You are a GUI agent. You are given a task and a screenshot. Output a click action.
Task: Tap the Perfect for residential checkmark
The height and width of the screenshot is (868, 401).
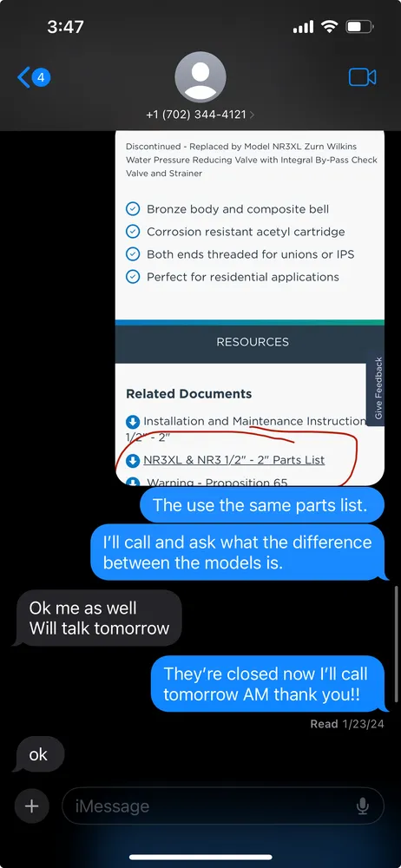[133, 277]
